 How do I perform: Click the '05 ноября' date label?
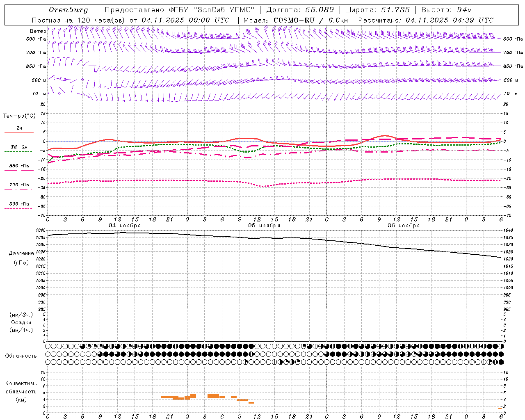tap(264, 226)
